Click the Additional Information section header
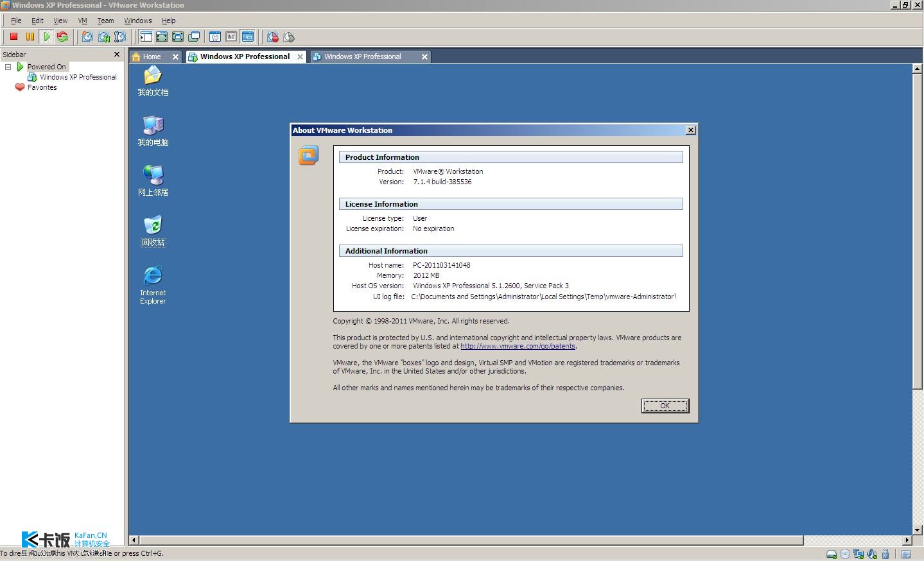This screenshot has width=924, height=561. (510, 251)
